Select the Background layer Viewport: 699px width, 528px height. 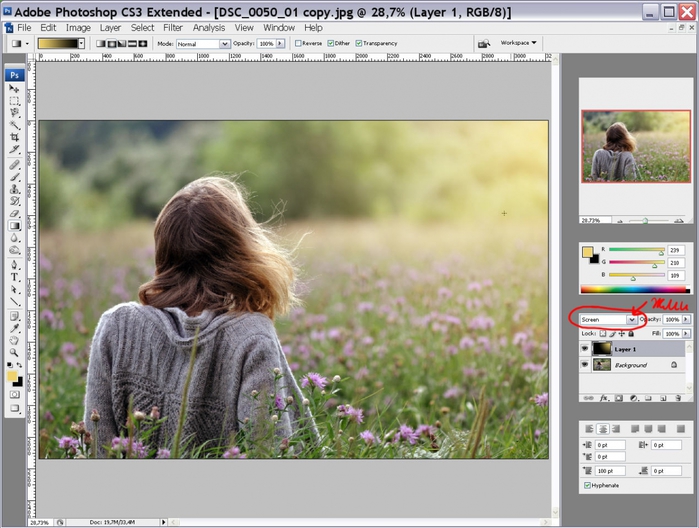click(631, 365)
